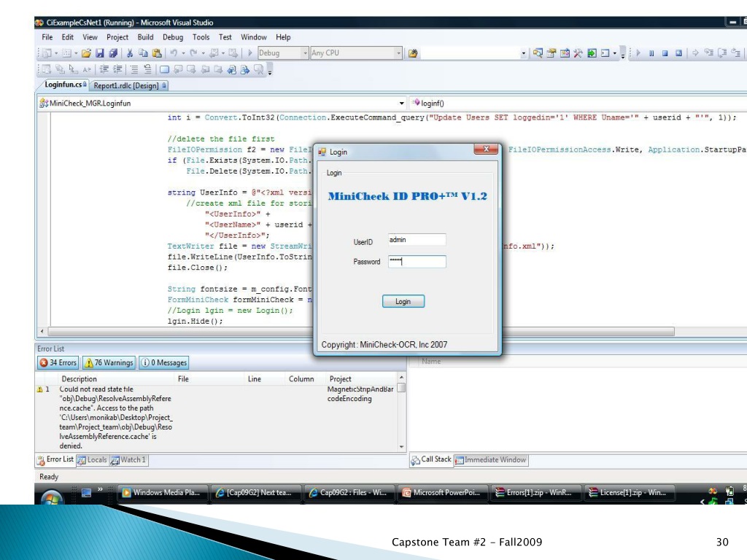
Task: Save the current file with floppy icon
Action: point(99,53)
